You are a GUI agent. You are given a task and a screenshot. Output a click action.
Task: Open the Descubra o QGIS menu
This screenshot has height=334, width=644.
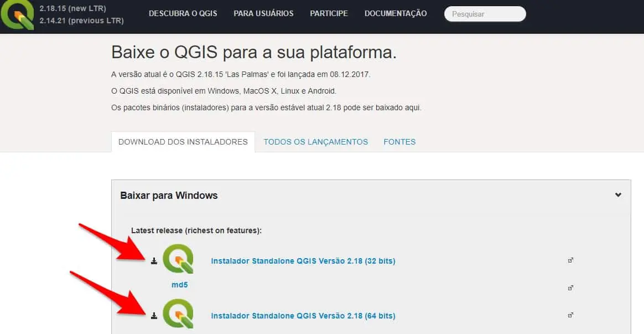coord(183,13)
